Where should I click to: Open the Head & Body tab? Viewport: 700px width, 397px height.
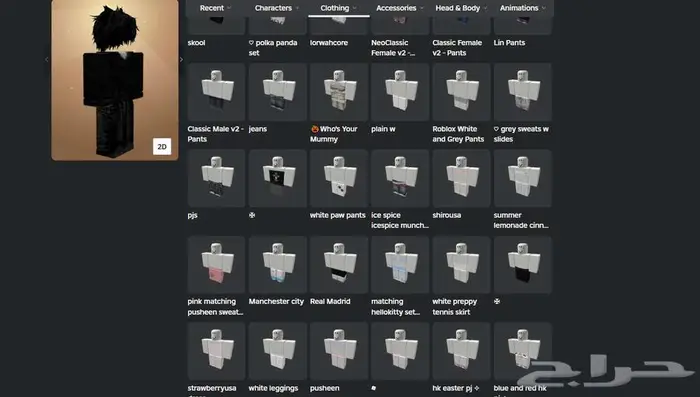461,8
